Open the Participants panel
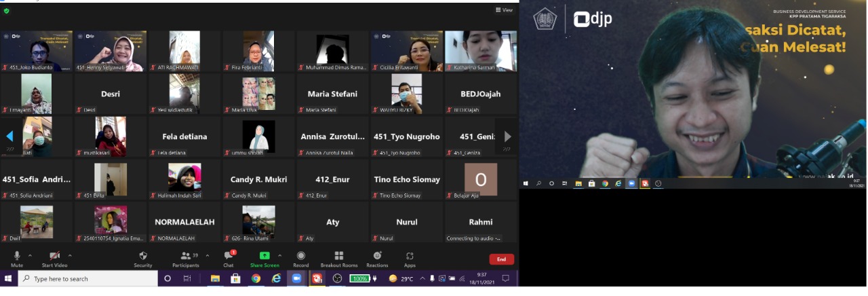Screen dimensions: 868x296 click(x=185, y=257)
